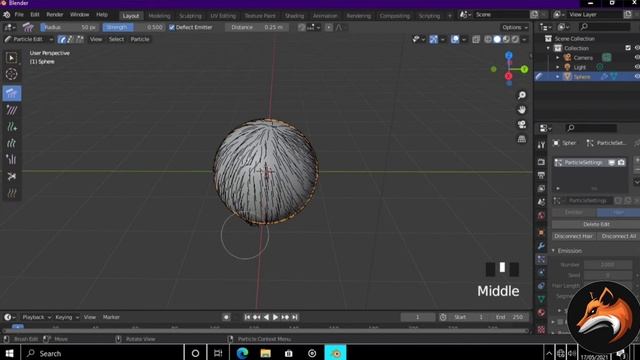Open the Physics properties tab
640x360 pixels.
click(x=541, y=273)
